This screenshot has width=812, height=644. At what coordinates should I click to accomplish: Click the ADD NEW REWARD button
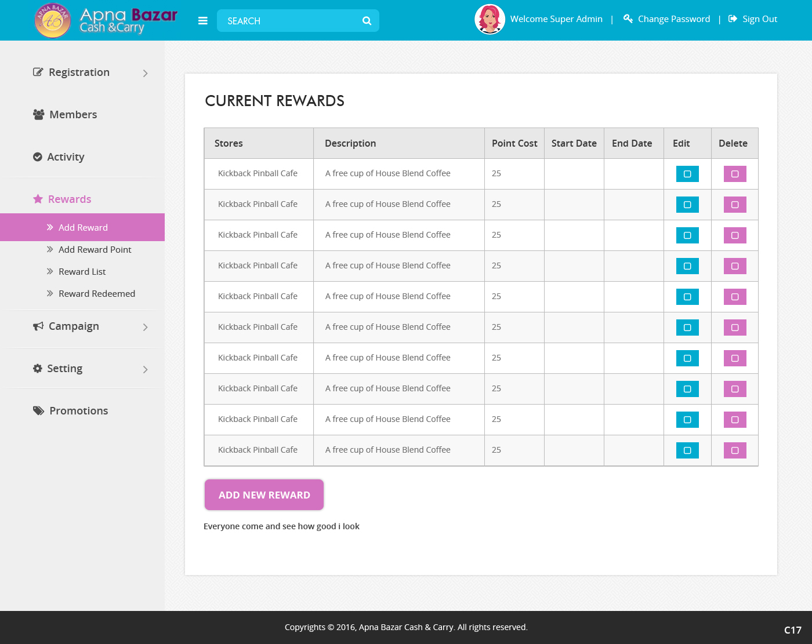tap(264, 495)
